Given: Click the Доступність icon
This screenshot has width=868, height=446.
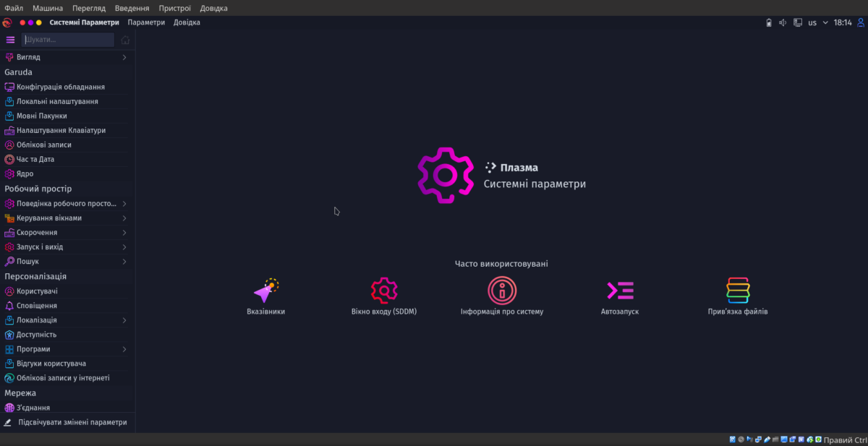Looking at the screenshot, I should click(x=9, y=335).
